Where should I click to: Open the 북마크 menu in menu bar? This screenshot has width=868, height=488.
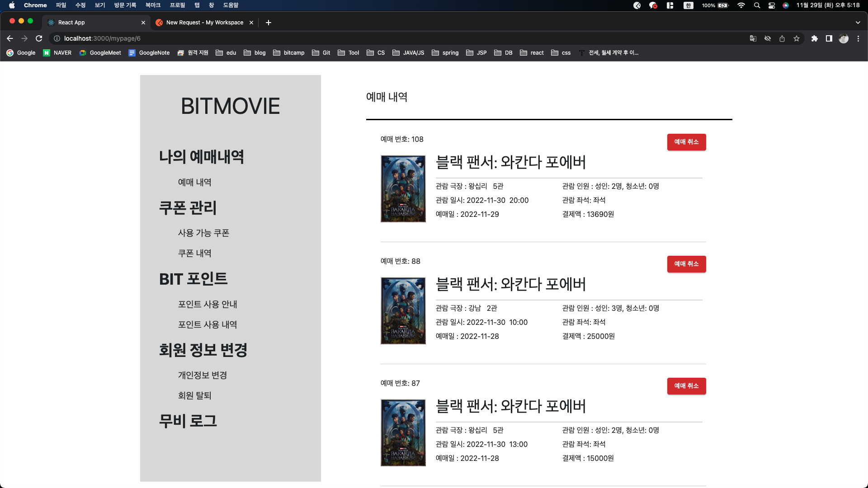pyautogui.click(x=153, y=5)
